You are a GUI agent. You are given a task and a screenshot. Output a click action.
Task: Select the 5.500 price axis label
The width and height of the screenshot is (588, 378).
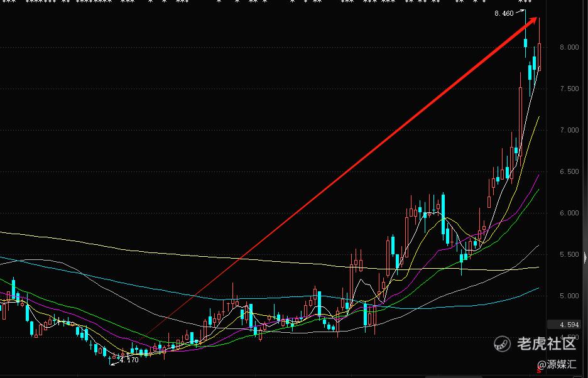pos(569,255)
